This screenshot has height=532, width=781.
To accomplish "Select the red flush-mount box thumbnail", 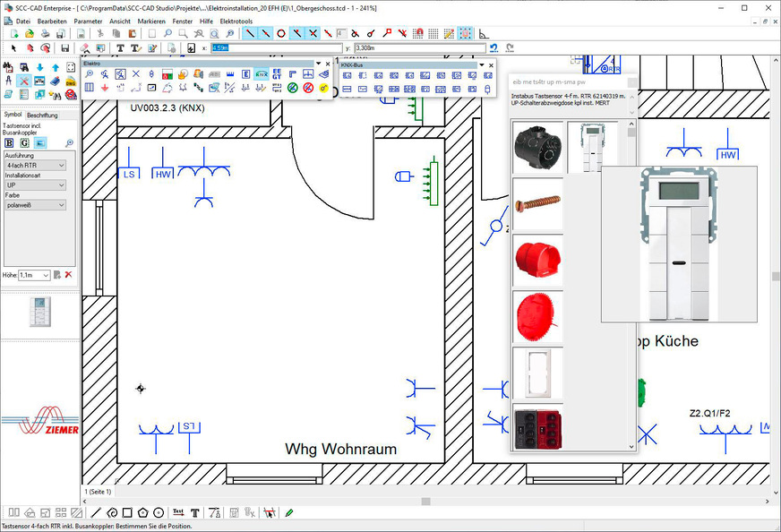I will tap(537, 260).
